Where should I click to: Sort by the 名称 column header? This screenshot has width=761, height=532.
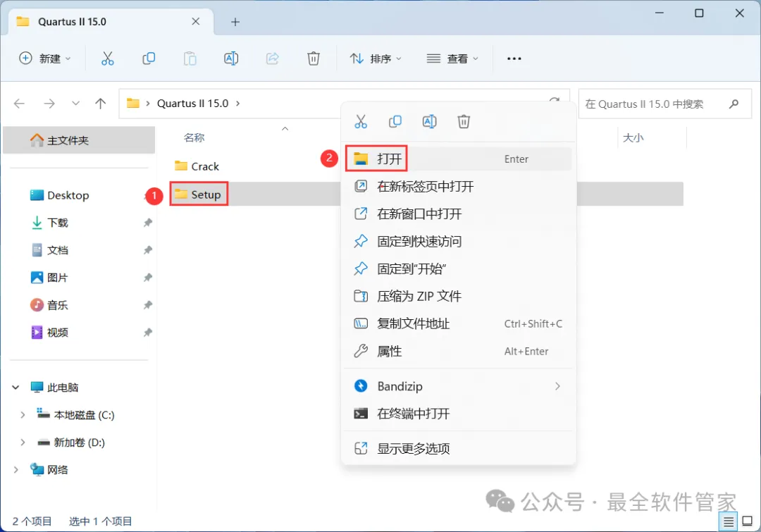[x=194, y=138]
